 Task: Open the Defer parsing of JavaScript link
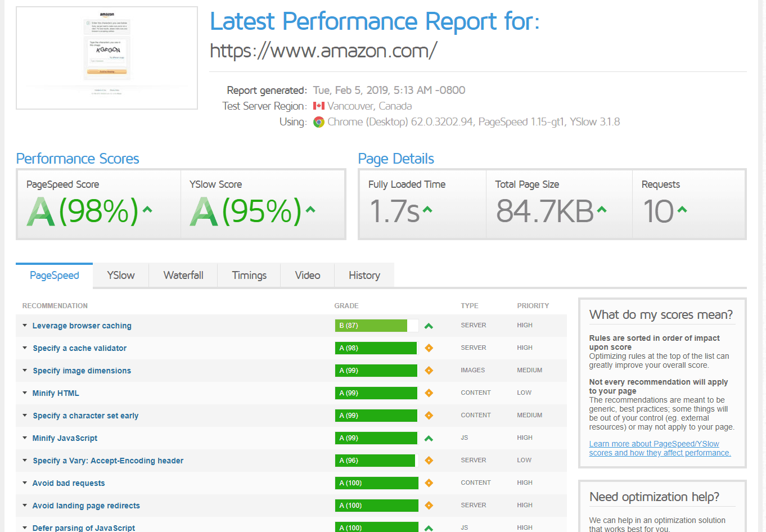click(84, 528)
